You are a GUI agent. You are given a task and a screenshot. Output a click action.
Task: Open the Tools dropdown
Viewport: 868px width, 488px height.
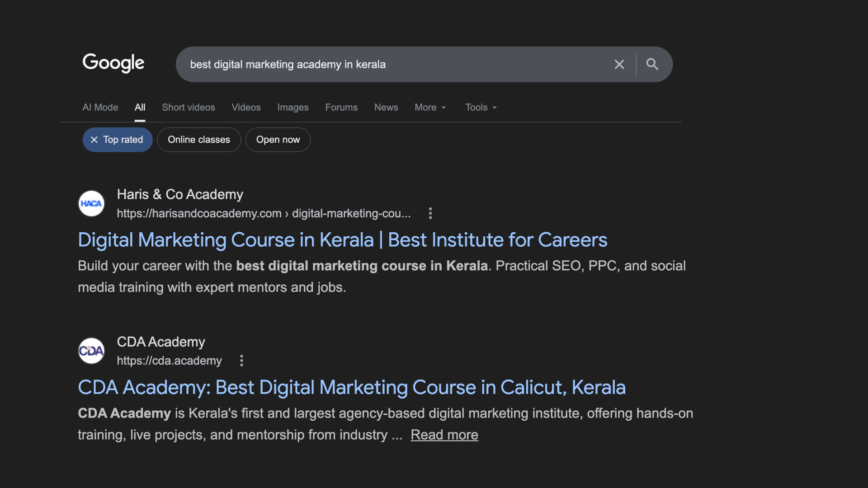coord(481,108)
